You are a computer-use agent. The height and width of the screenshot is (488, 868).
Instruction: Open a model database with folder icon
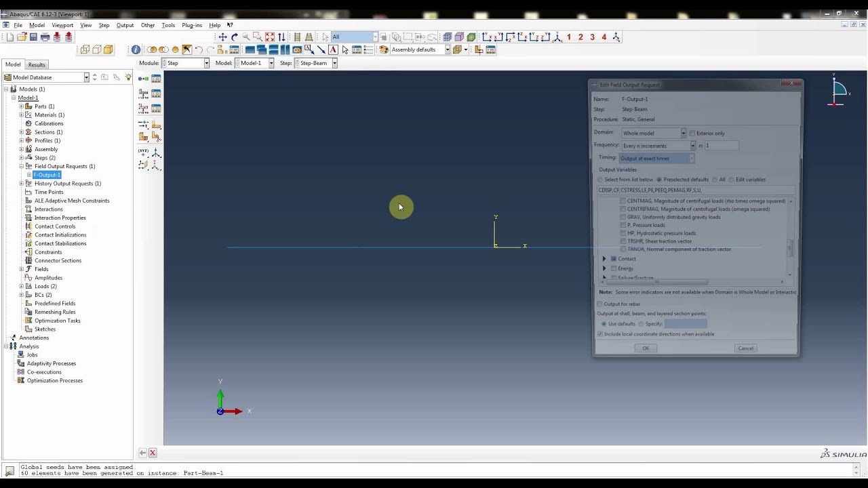[x=22, y=37]
